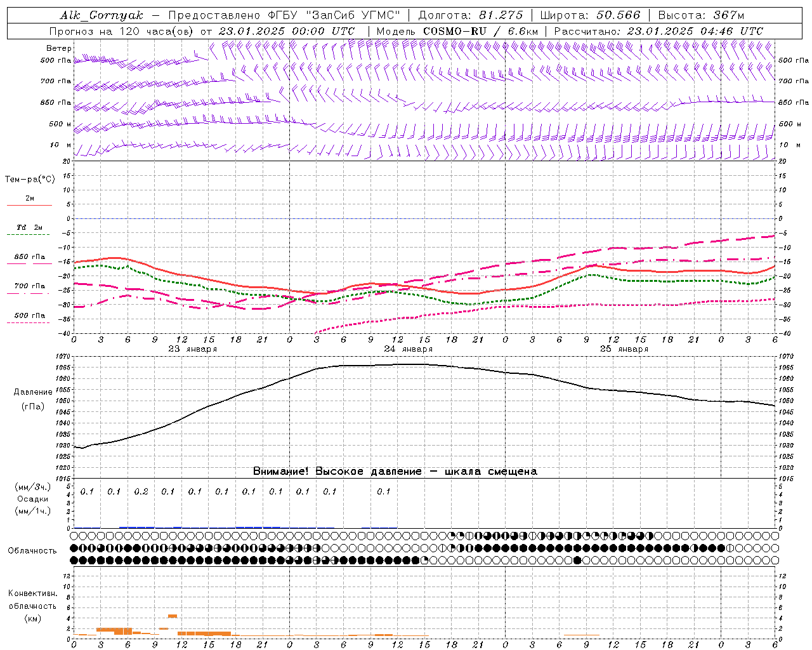This screenshot has height=650, width=812.
Task: Click the Рассчитано: 23.01.2025 04:46 UTC timestamp
Action: click(658, 31)
